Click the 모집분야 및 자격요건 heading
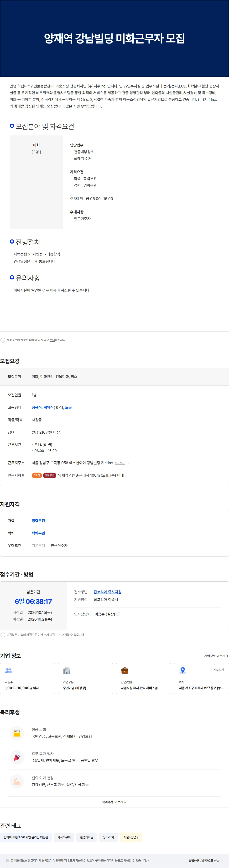Image resolution: width=229 pixels, height=868 pixels. point(45,126)
